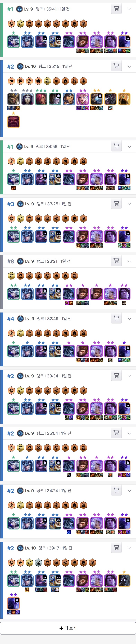Click the cart icon on the 32:49 match

click(116, 318)
